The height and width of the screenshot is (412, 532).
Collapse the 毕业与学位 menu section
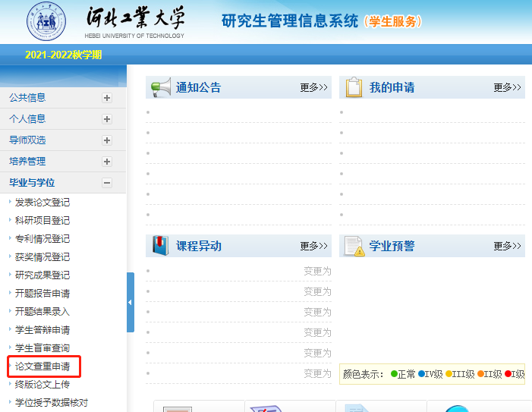pos(107,183)
